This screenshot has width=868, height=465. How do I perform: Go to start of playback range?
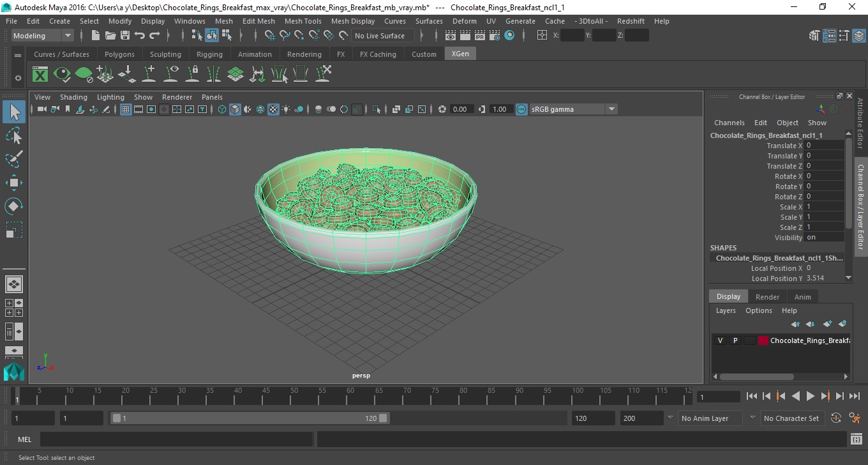(751, 396)
